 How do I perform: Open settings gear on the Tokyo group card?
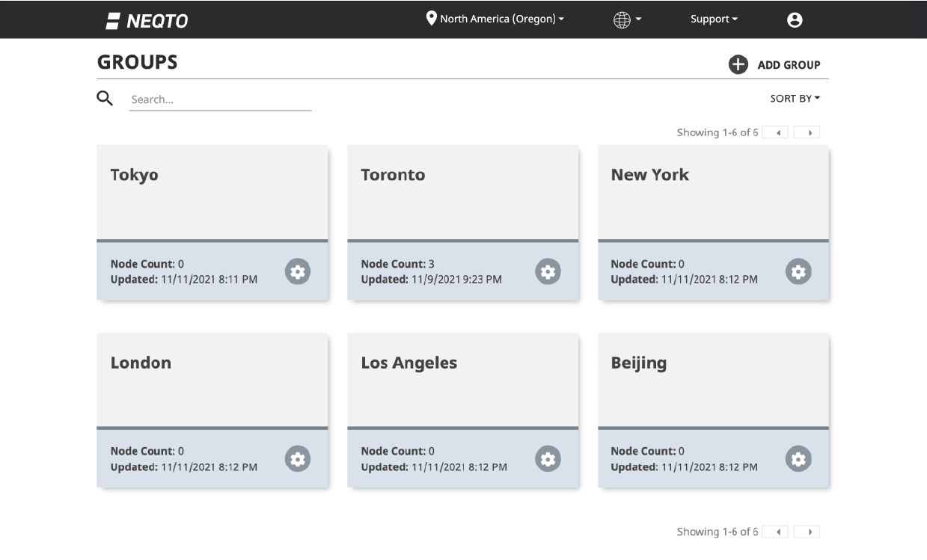pyautogui.click(x=297, y=271)
